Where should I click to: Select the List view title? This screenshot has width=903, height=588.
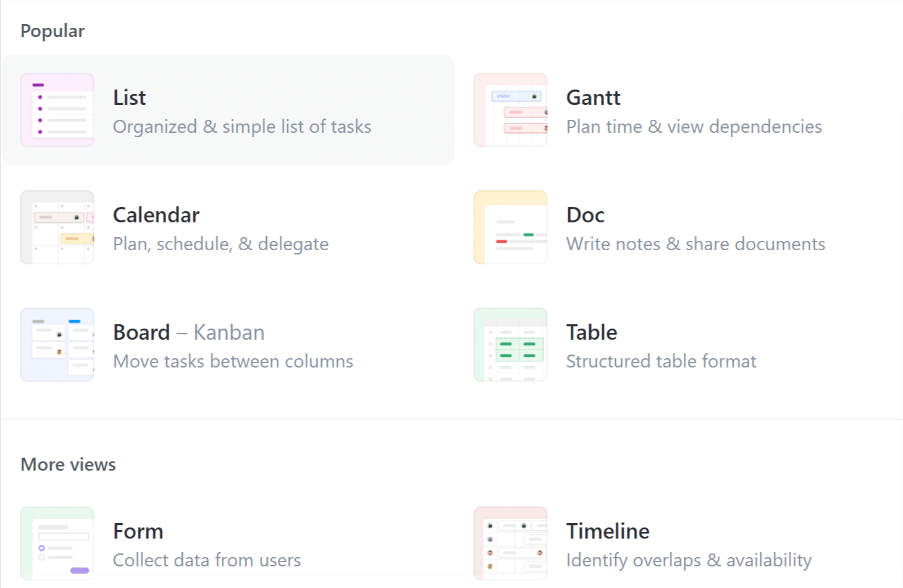point(130,98)
